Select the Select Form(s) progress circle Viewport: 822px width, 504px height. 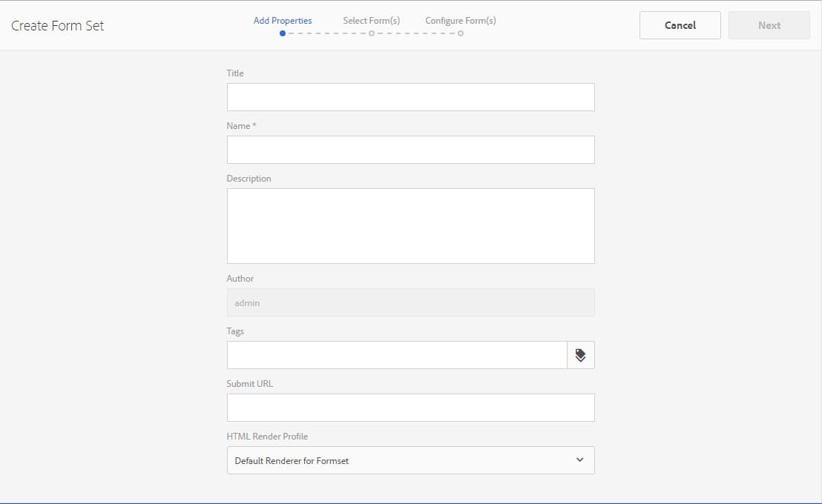[x=371, y=33]
